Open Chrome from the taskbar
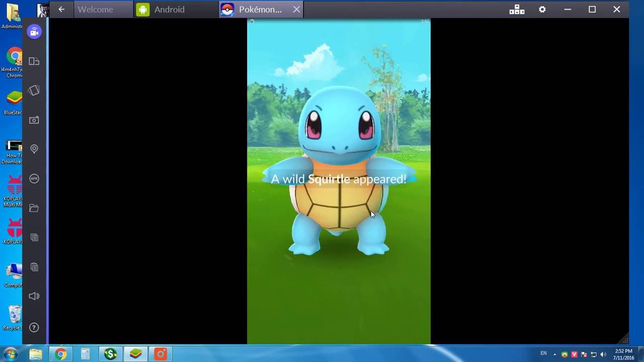Viewport: 644px width, 362px height. [60, 354]
